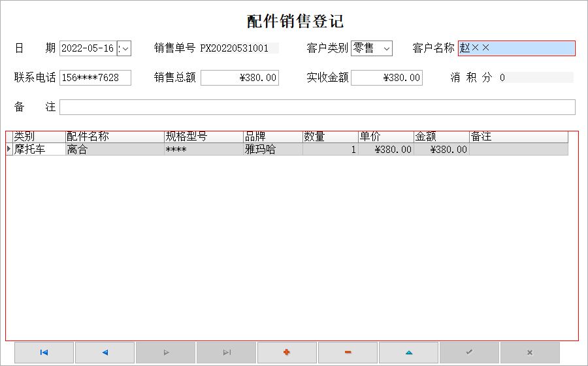Image resolution: width=588 pixels, height=366 pixels.
Task: Click the 配件名称 column header
Action: 115,137
